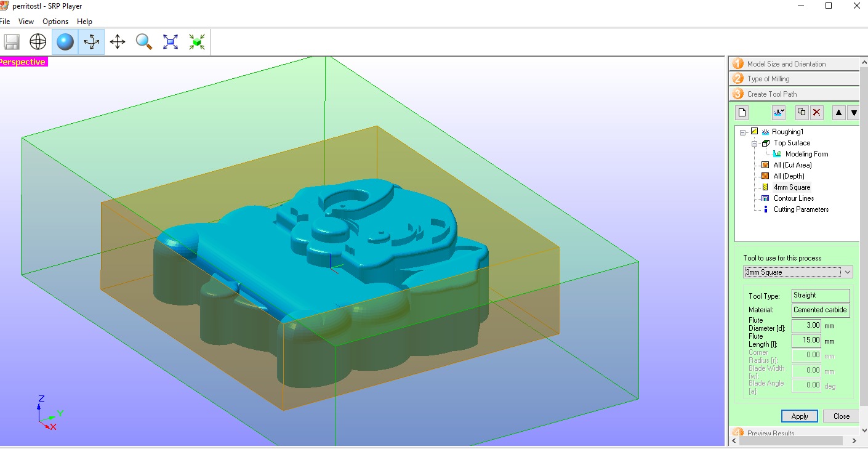Click the orange number 3 step badge
Viewport: 868px width, 449px height.
click(x=737, y=94)
